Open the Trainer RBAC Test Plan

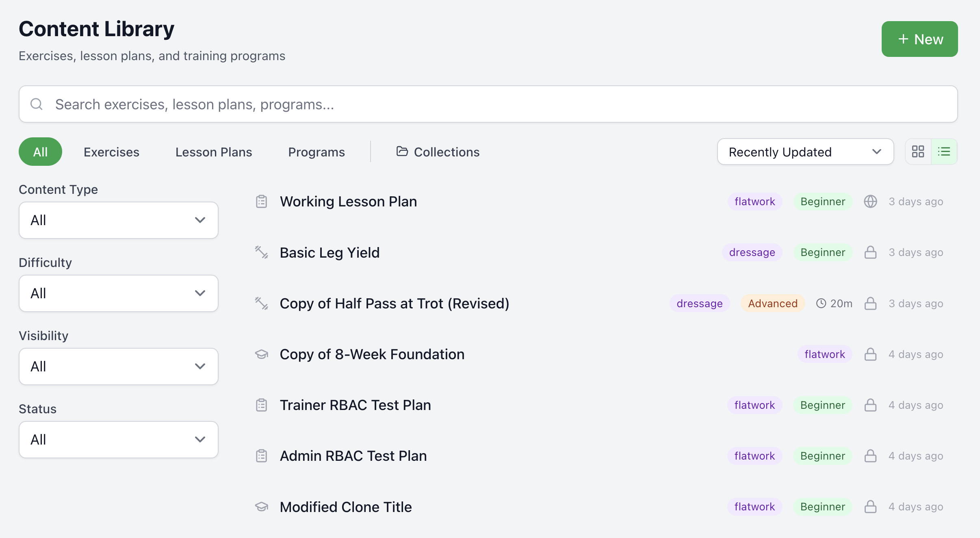pyautogui.click(x=355, y=405)
